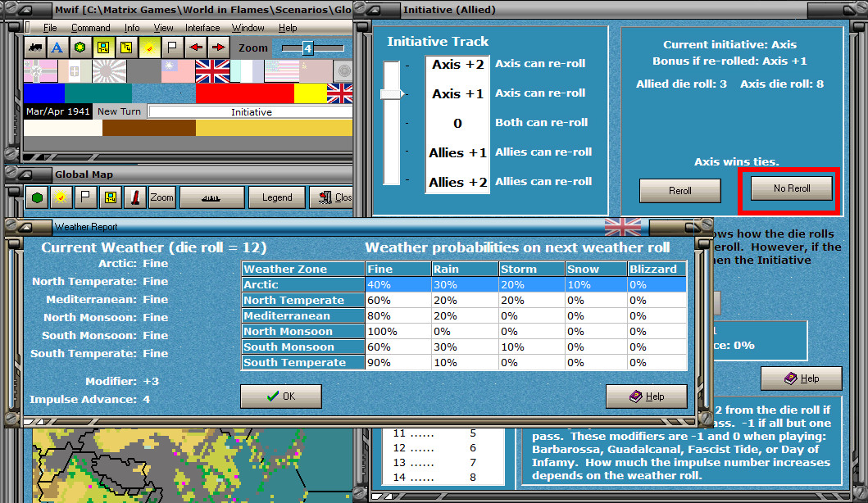Click the No Reroll button
This screenshot has width=868, height=503.
(792, 188)
